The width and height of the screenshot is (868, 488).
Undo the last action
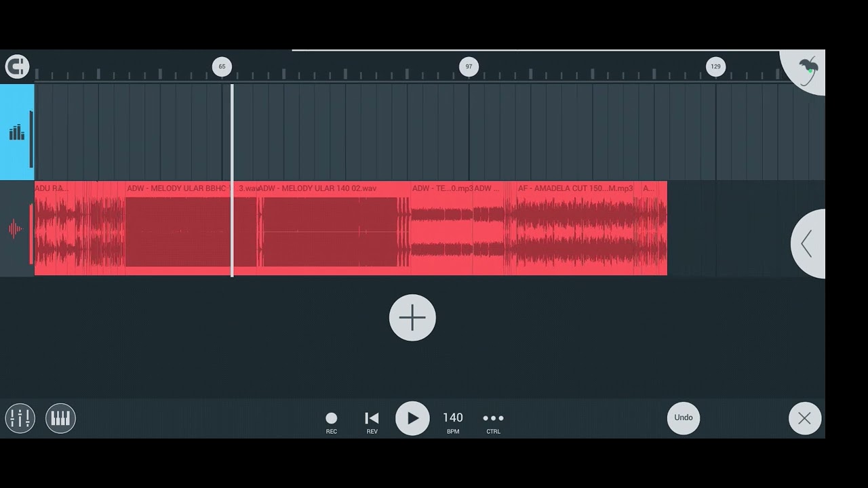(684, 418)
